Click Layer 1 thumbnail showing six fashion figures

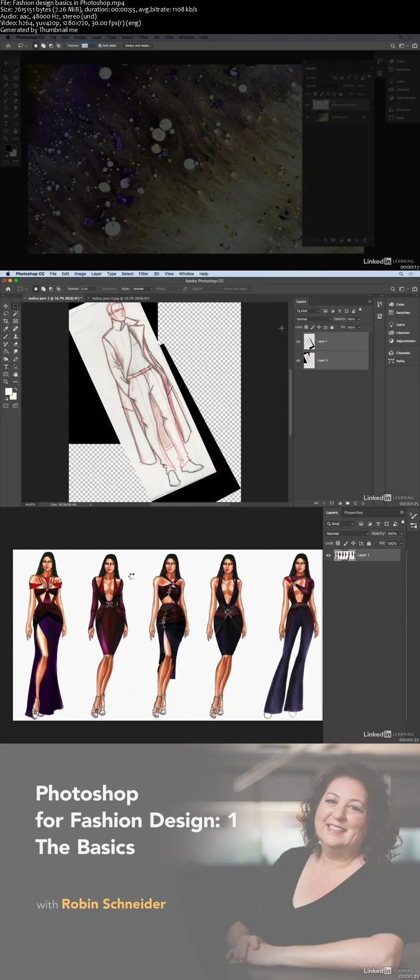pyautogui.click(x=345, y=555)
